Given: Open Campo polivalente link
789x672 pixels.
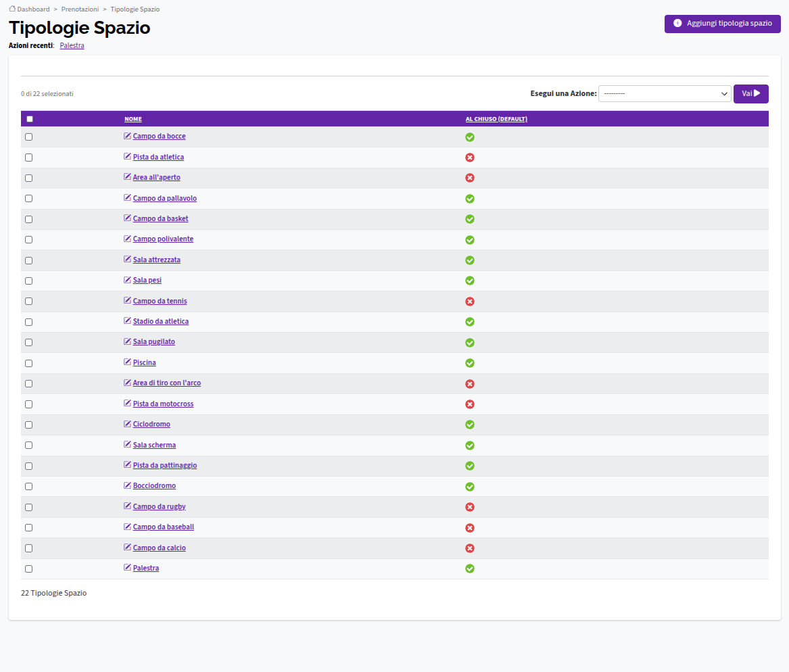Looking at the screenshot, I should [x=163, y=239].
